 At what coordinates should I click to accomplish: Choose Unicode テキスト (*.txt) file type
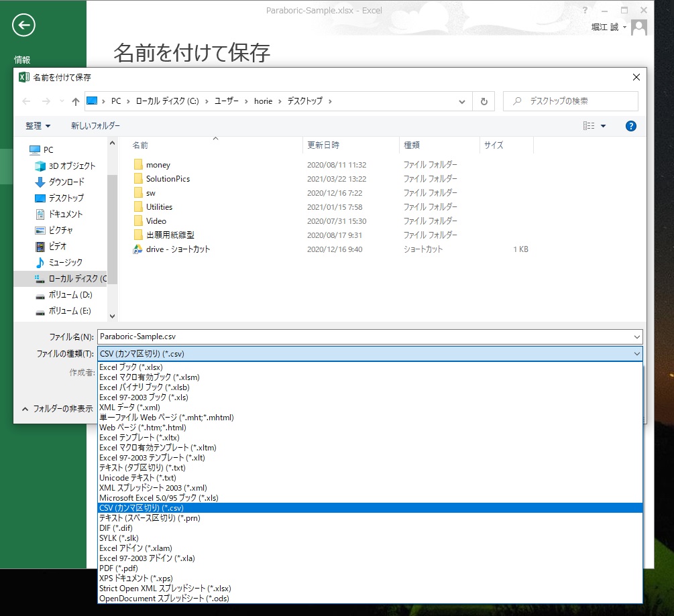pyautogui.click(x=370, y=478)
